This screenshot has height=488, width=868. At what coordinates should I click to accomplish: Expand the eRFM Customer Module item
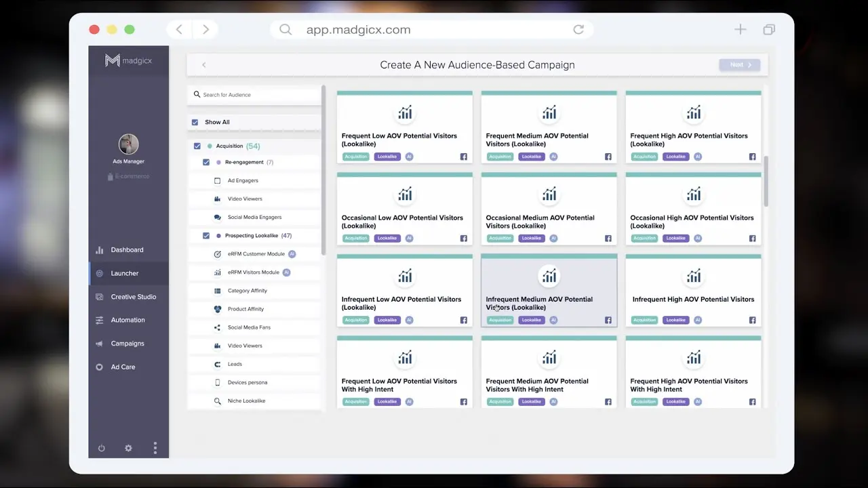click(256, 254)
